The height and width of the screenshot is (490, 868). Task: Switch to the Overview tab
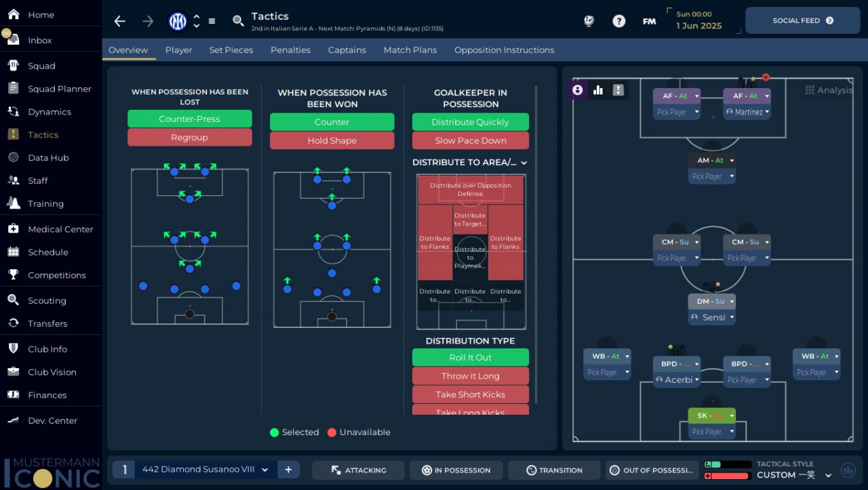tap(128, 50)
